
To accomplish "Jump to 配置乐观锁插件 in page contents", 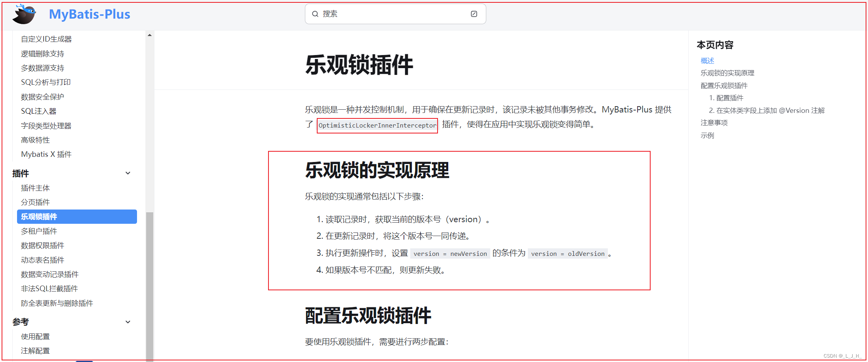I will pyautogui.click(x=724, y=86).
